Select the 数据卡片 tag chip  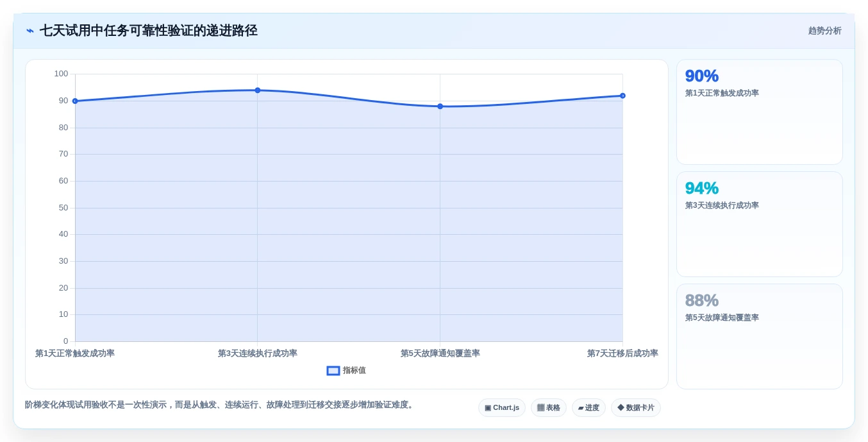(x=636, y=408)
